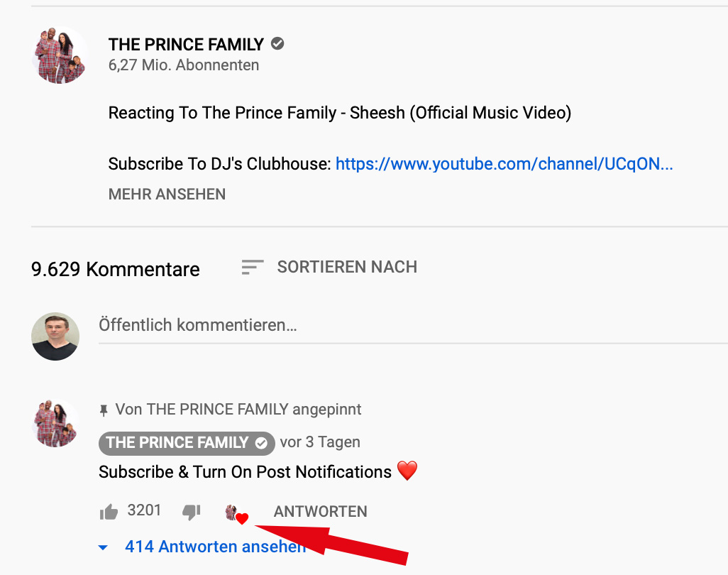This screenshot has height=575, width=728.
Task: Open the Sortieren Nach sort menu
Action: (329, 267)
